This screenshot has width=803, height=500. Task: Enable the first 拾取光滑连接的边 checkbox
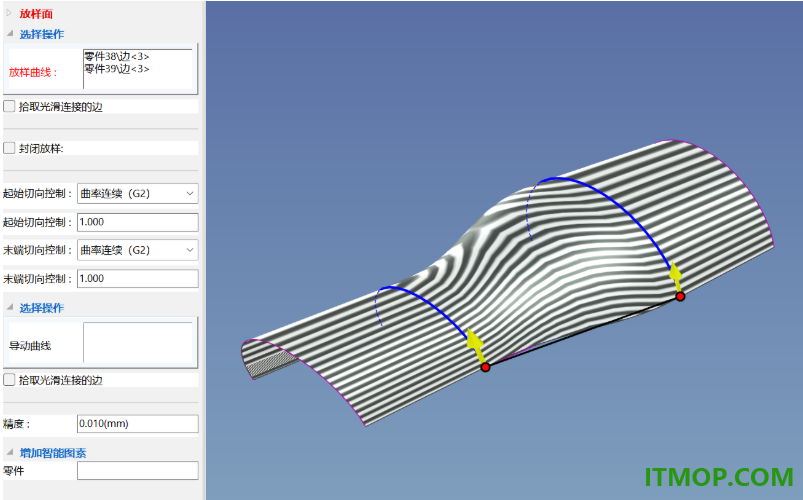tap(9, 107)
